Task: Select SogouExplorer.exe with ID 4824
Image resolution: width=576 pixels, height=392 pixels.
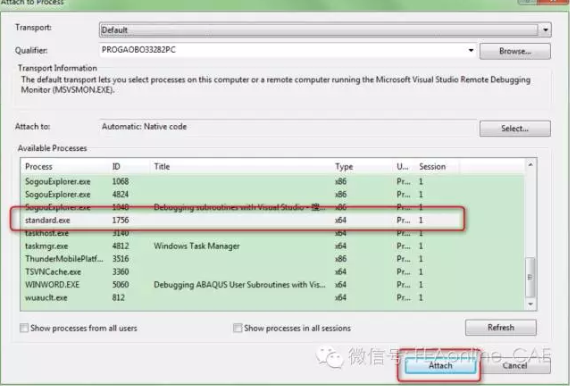Action: click(x=272, y=195)
